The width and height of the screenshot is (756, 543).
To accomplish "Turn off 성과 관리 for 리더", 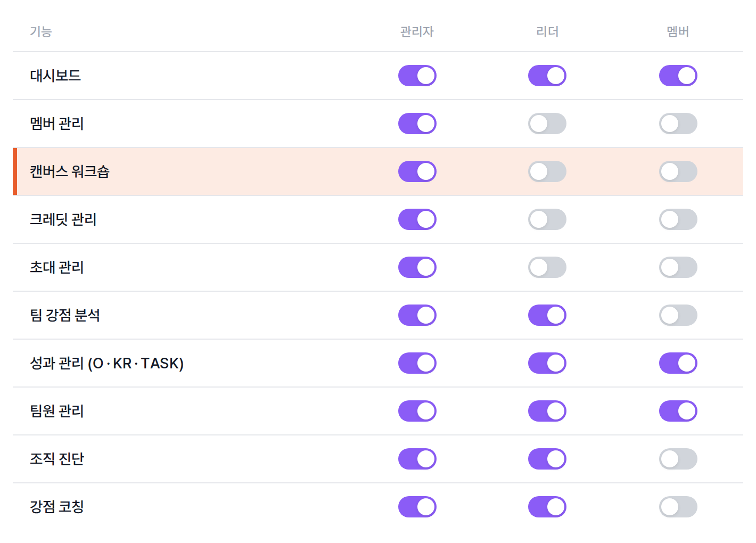I will (x=547, y=363).
